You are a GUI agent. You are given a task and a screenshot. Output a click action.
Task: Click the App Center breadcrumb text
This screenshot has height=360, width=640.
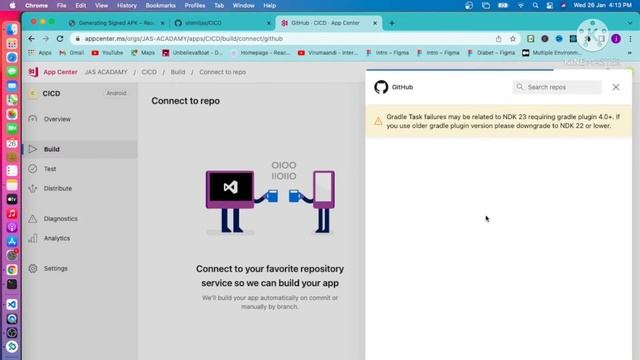coord(60,72)
